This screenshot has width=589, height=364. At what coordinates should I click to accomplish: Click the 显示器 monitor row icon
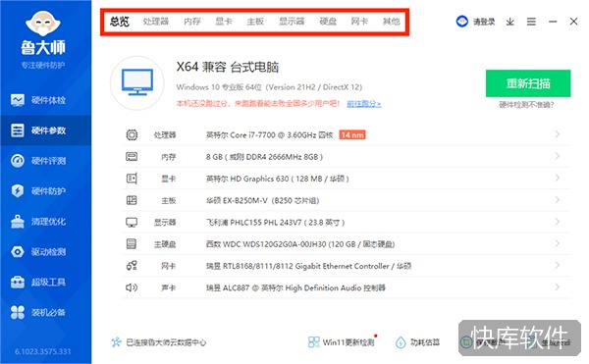132,222
